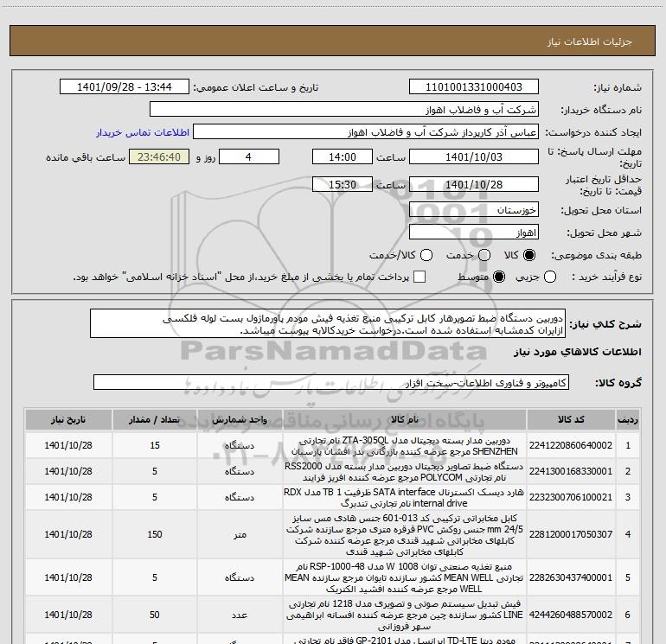Click the delivery city field اهواز

tap(474, 233)
